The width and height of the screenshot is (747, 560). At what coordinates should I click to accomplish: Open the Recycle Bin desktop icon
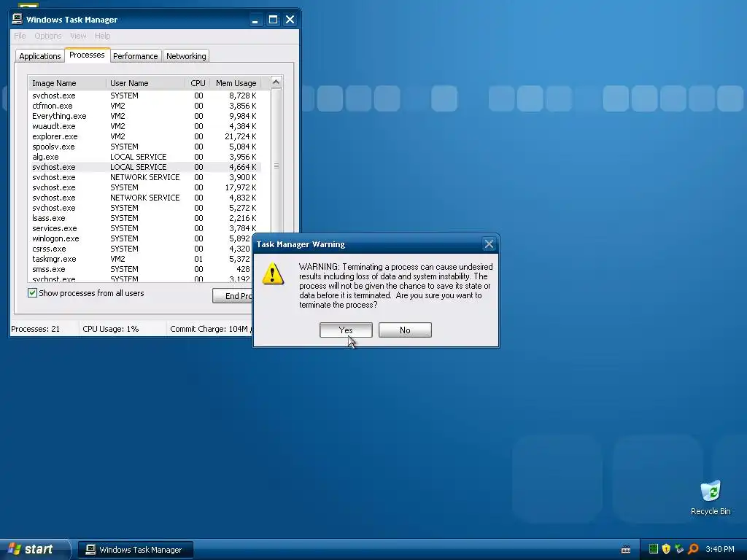tap(711, 497)
